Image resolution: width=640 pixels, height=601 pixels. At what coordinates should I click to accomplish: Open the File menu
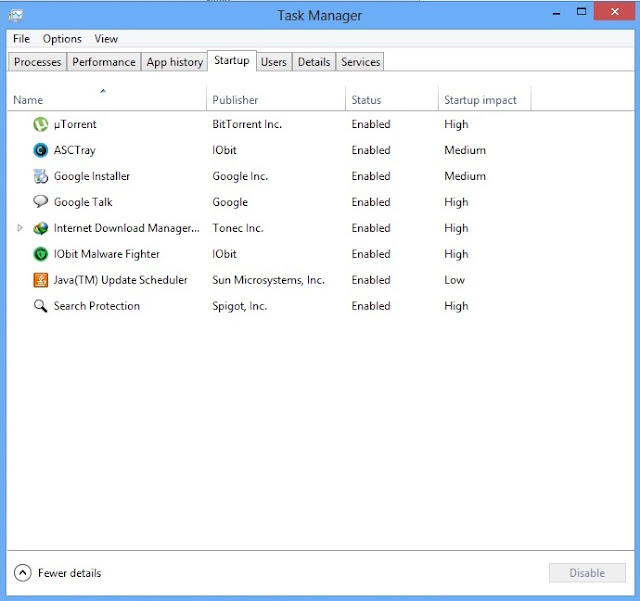point(21,39)
